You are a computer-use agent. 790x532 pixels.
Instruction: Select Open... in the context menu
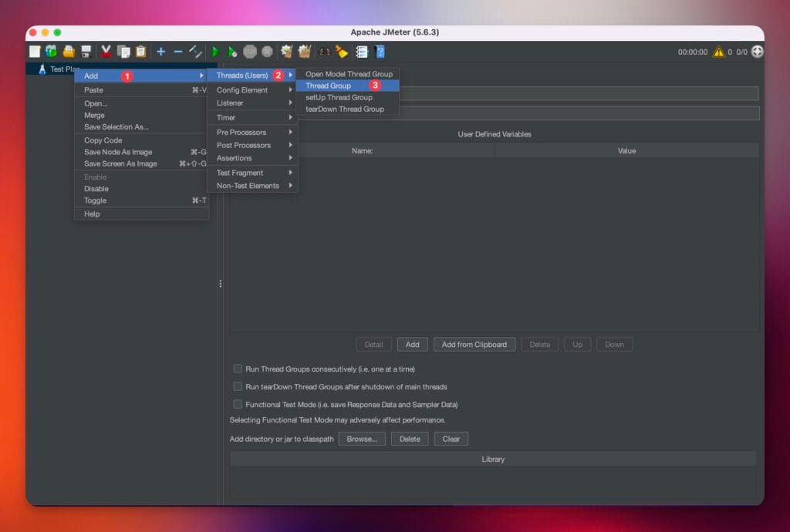pos(142,103)
